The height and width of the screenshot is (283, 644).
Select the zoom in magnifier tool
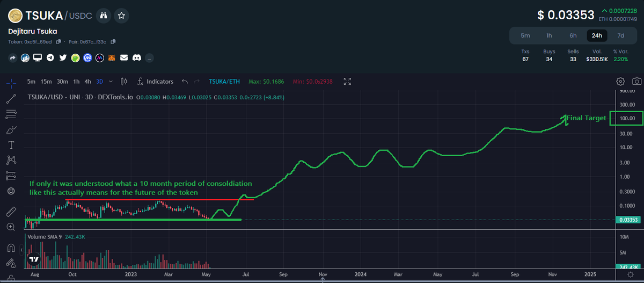[11, 227]
